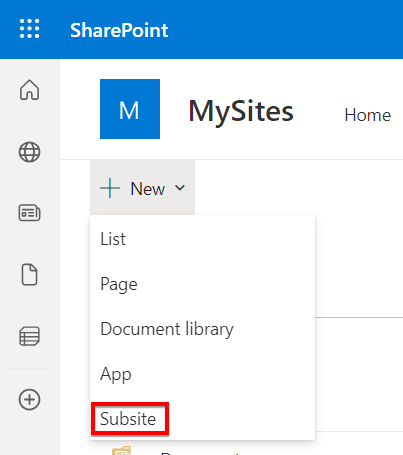This screenshot has width=403, height=455.
Task: Open My lists icon in the sidebar
Action: (x=29, y=336)
